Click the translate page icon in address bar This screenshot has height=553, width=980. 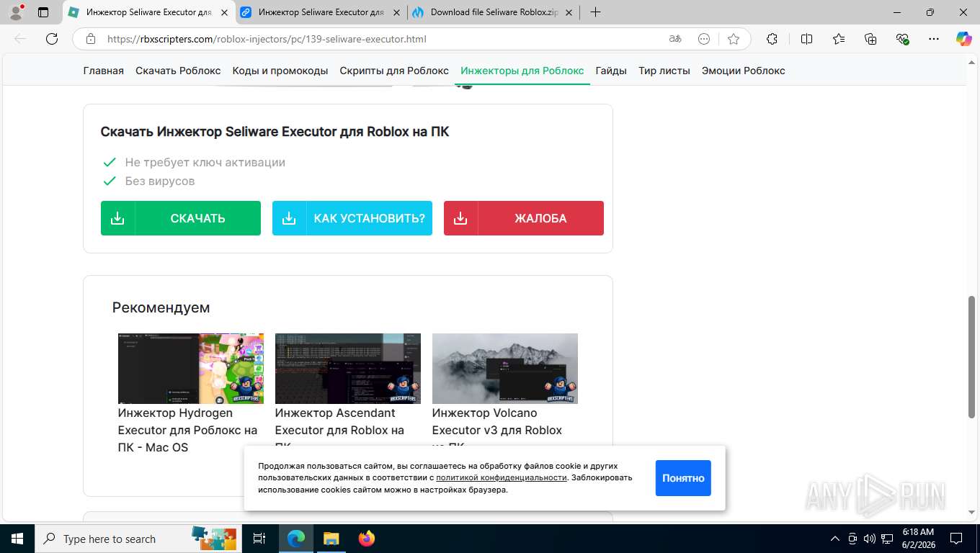[675, 39]
